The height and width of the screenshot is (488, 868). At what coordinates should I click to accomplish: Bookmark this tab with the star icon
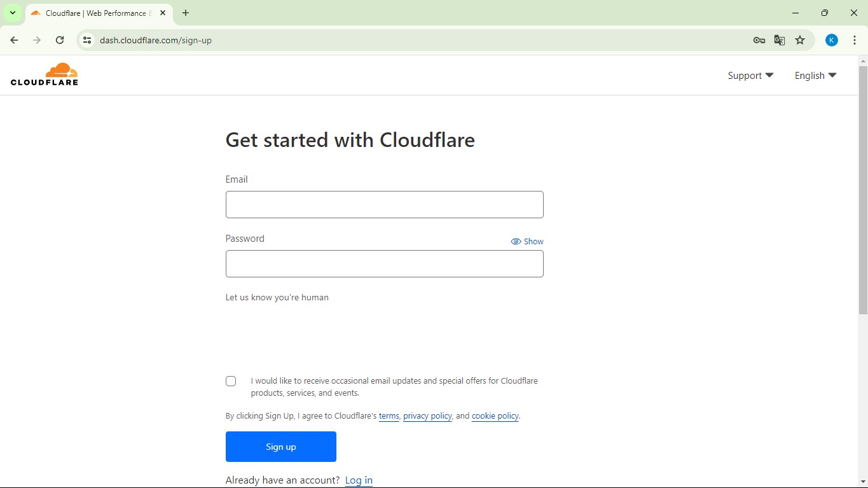tap(800, 40)
